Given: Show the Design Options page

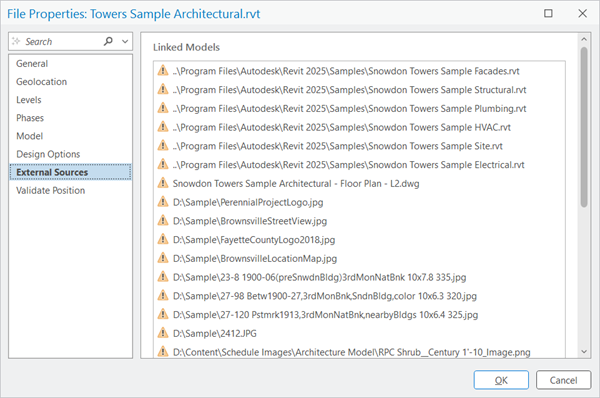Looking at the screenshot, I should coord(48,154).
